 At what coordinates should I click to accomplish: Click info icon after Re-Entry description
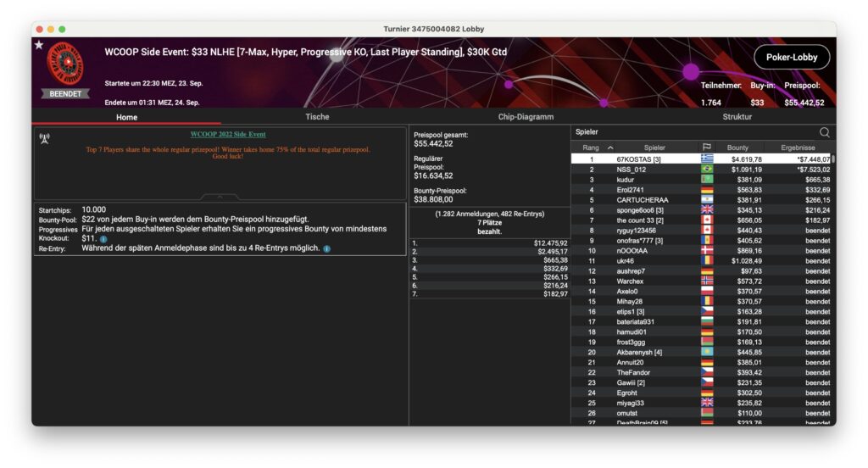pyautogui.click(x=327, y=249)
